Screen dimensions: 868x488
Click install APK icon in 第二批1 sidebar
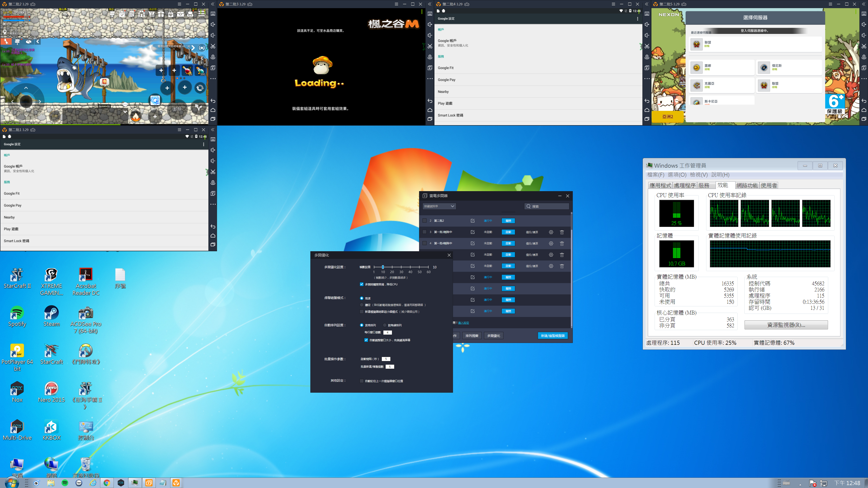click(213, 193)
